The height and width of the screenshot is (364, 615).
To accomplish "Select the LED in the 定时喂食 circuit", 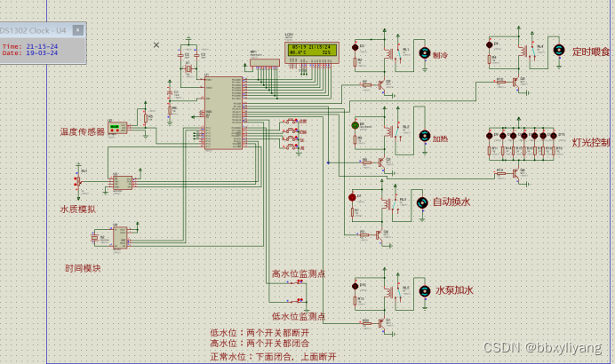I will click(x=489, y=44).
